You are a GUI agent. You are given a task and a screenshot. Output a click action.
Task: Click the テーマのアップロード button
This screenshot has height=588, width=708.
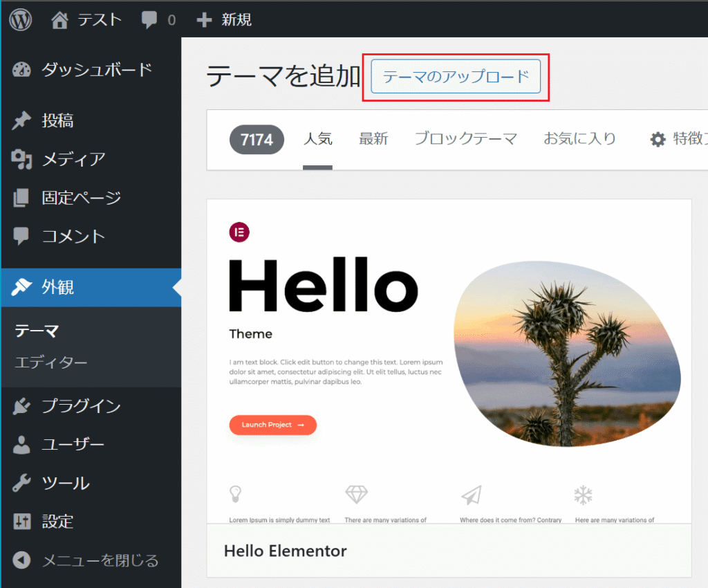[x=456, y=77]
